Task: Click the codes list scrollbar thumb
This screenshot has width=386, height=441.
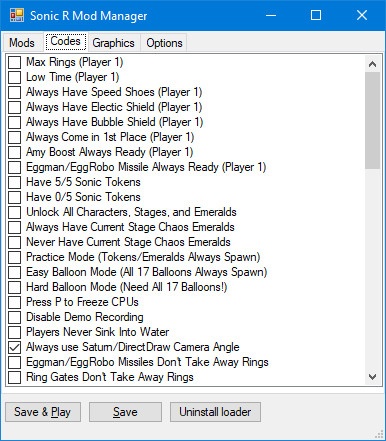Action: pos(372,120)
